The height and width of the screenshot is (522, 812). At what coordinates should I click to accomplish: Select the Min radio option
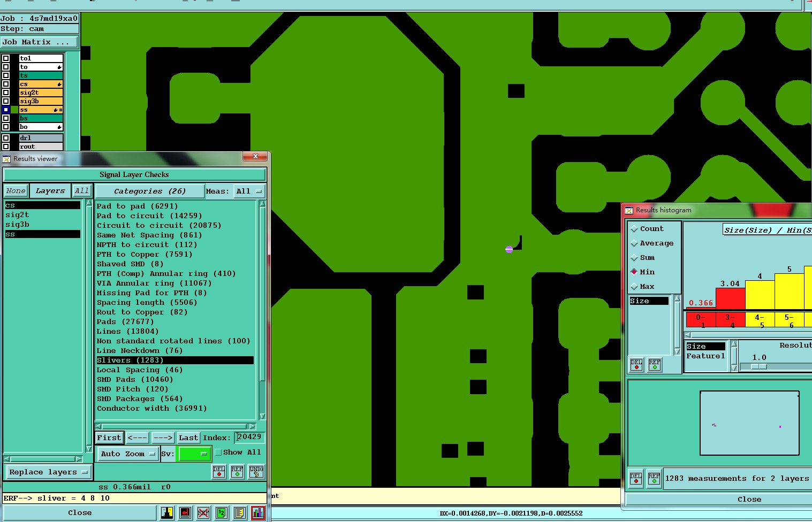click(x=634, y=272)
